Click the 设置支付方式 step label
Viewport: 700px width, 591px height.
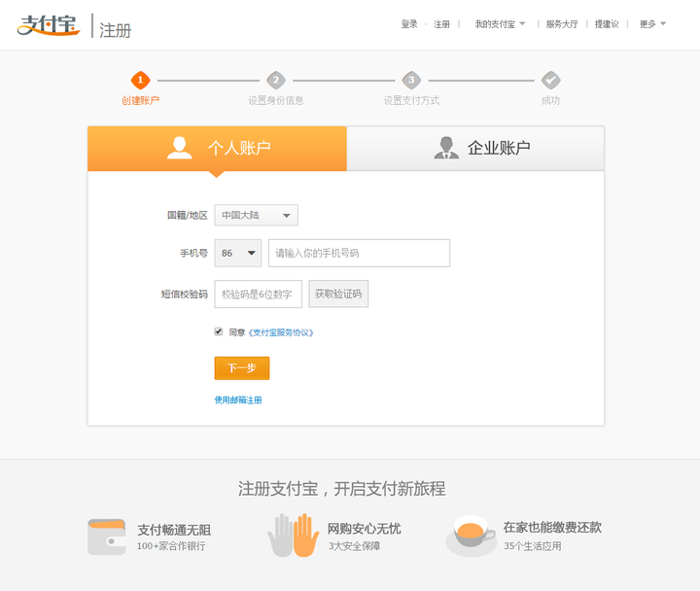pos(411,100)
